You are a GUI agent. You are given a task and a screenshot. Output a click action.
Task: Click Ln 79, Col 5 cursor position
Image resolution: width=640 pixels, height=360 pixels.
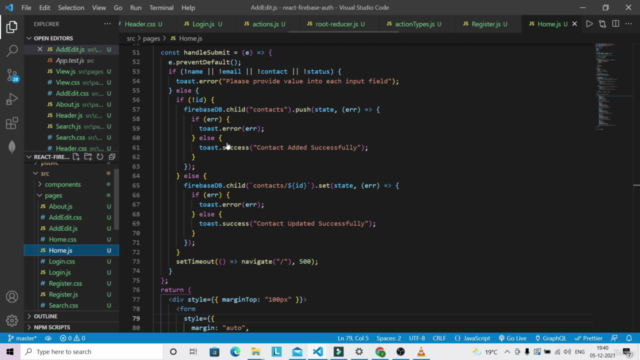coord(353,338)
